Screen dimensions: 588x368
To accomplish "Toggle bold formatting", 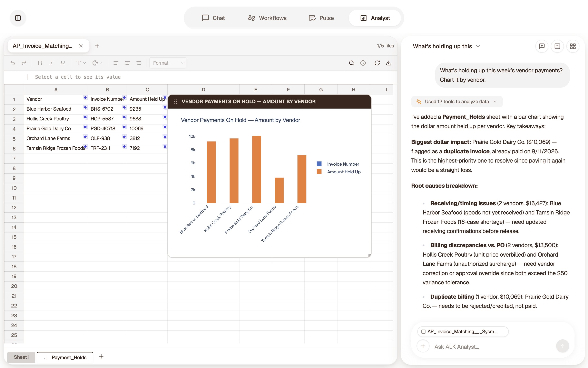I will tap(40, 63).
